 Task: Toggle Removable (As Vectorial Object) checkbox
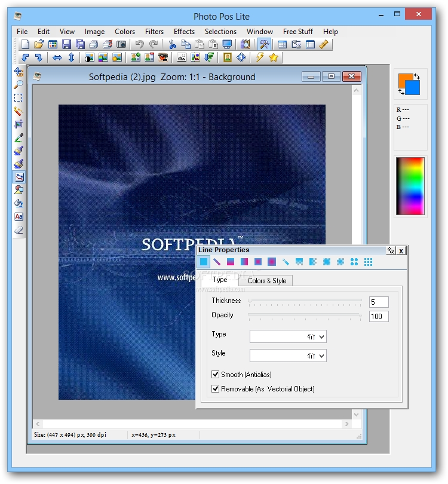click(215, 388)
